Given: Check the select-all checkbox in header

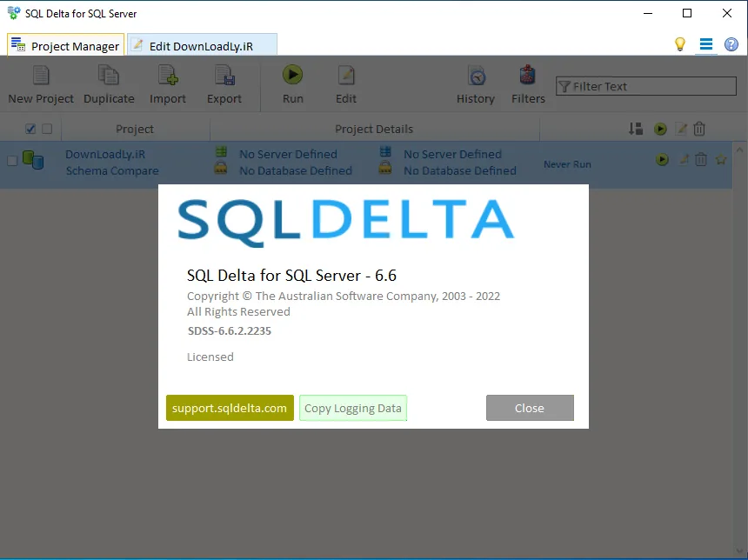Looking at the screenshot, I should coord(30,129).
